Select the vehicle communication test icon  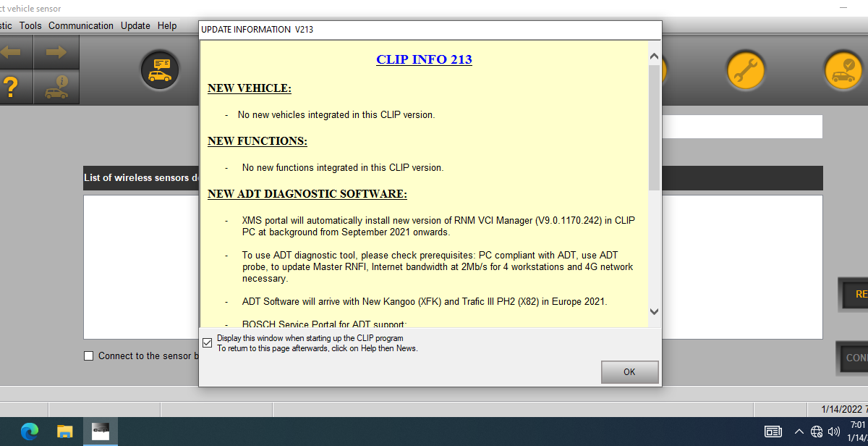click(x=159, y=70)
